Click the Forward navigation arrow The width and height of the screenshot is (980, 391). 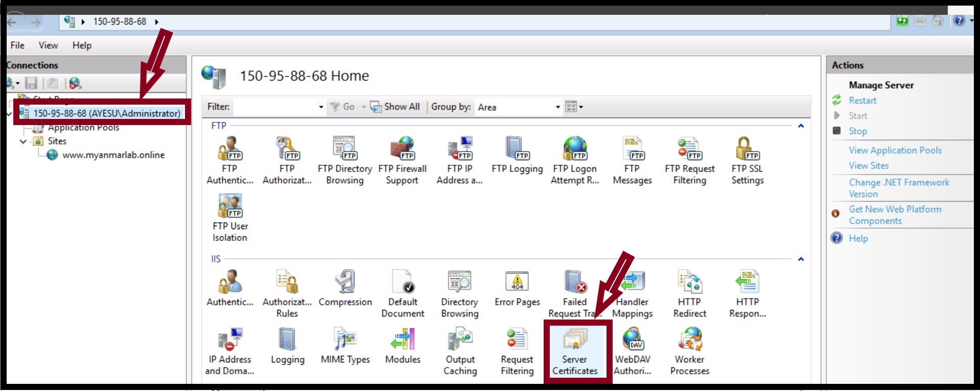pos(36,22)
